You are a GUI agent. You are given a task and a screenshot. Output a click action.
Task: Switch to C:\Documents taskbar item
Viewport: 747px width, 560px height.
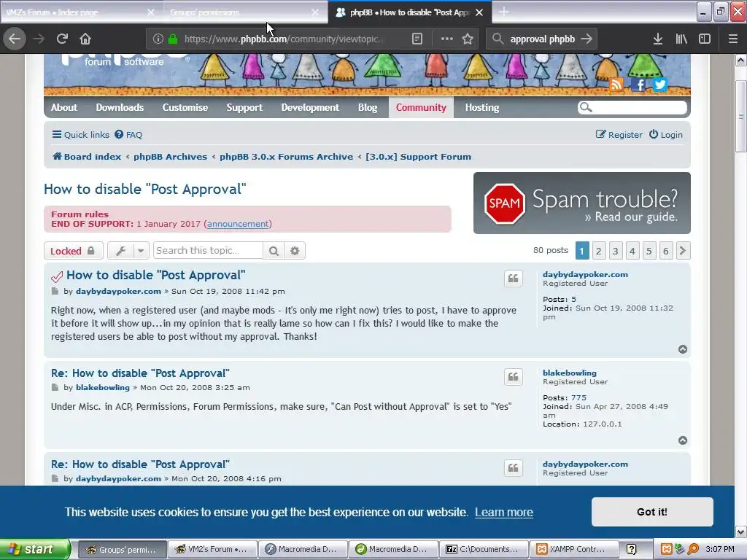tap(484, 550)
